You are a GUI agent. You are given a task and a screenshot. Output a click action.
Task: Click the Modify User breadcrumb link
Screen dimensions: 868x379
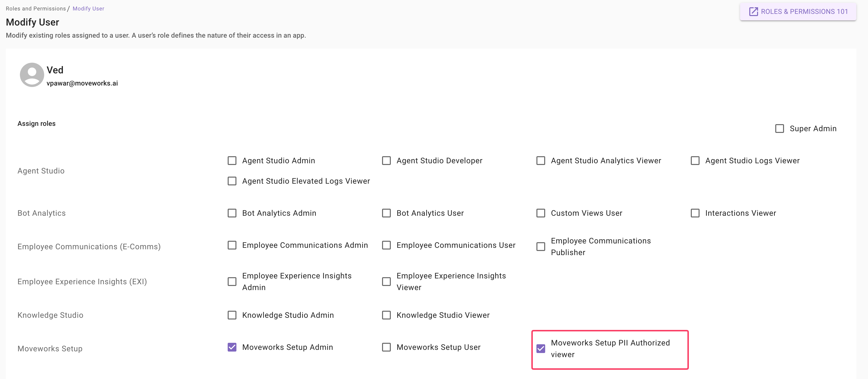coord(88,9)
